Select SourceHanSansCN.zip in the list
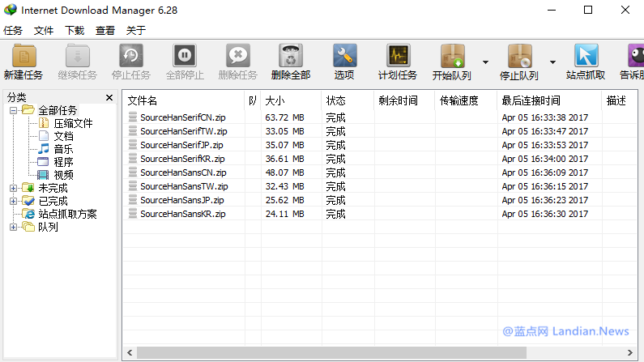 pos(183,172)
